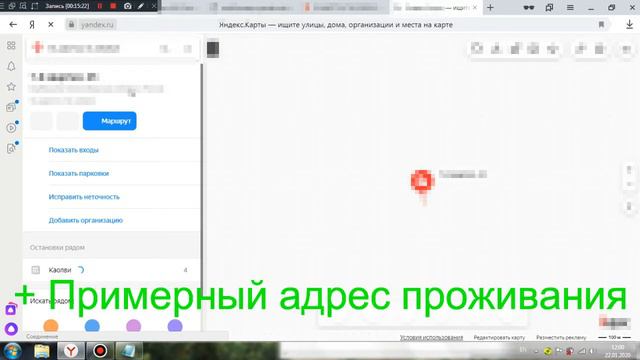Screen dimensions: 640x360
Task: Open Условия использования link
Action: [x=431, y=338]
